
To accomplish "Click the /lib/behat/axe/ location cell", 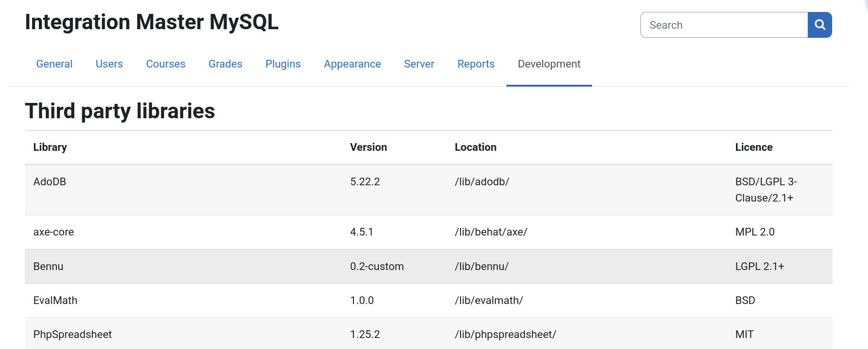I will tap(491, 232).
